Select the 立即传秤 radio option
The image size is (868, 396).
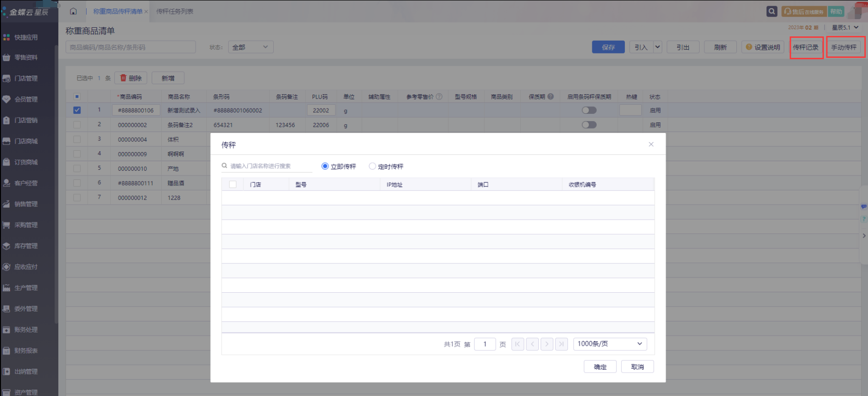click(325, 166)
